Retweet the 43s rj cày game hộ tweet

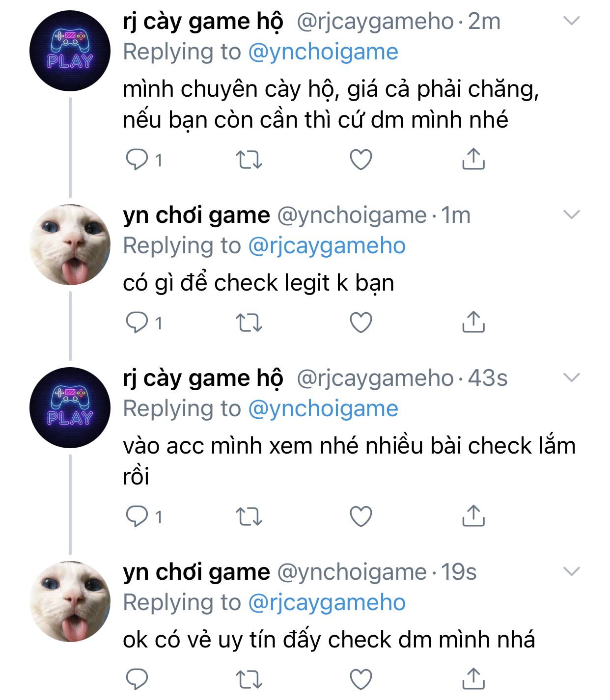[x=249, y=516]
